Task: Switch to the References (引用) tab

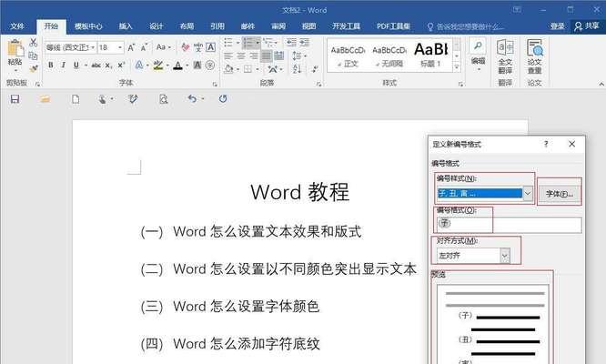Action: coord(217,26)
